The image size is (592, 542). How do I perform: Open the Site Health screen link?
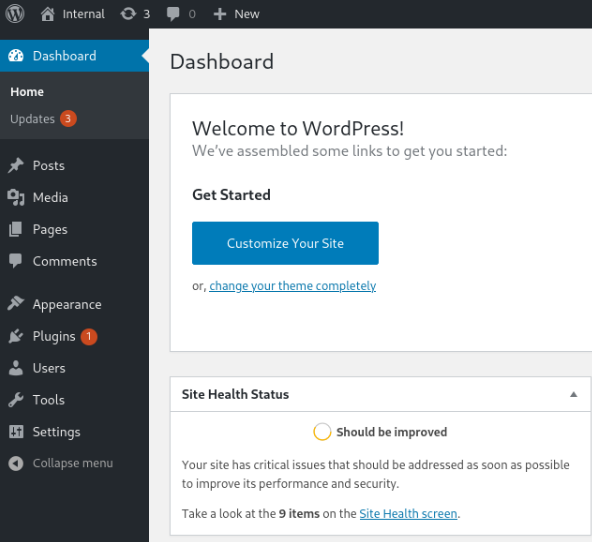[408, 513]
